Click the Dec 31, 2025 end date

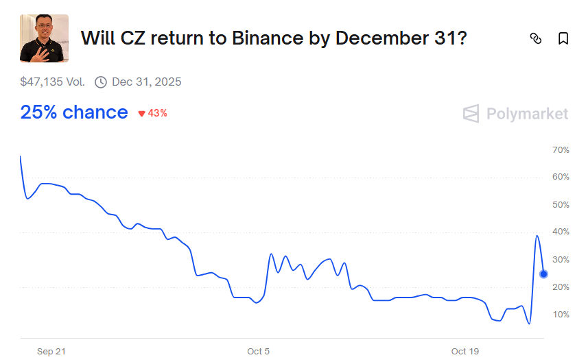[x=147, y=82]
